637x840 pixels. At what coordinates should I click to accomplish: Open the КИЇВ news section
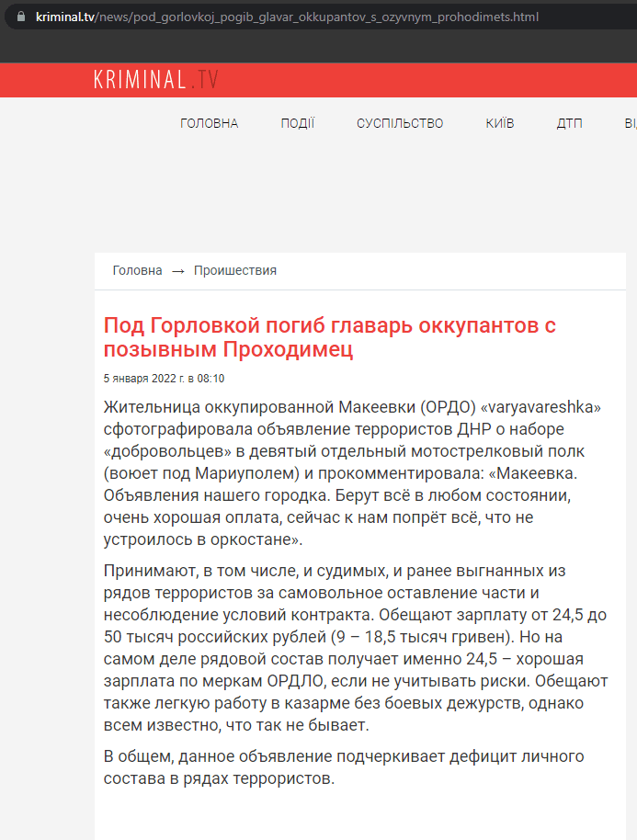500,124
